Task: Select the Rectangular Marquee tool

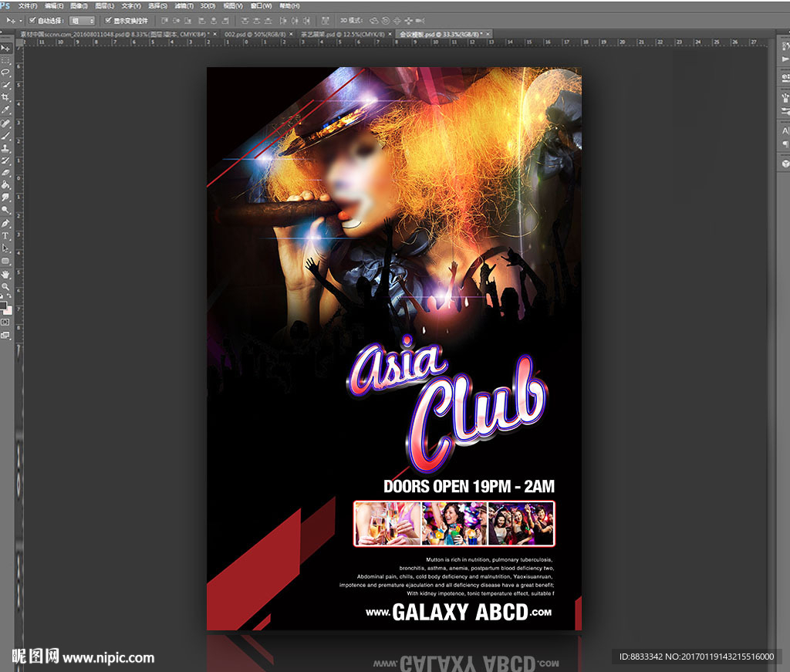Action: pyautogui.click(x=5, y=60)
